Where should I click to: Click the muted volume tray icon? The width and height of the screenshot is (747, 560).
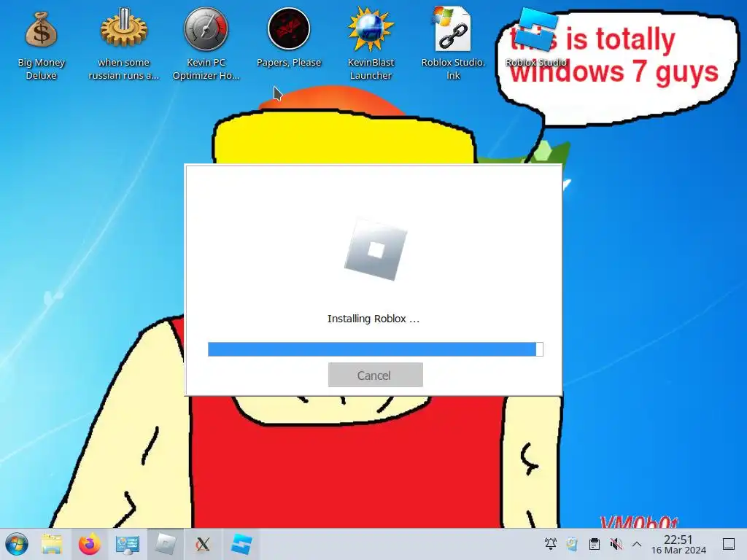616,544
